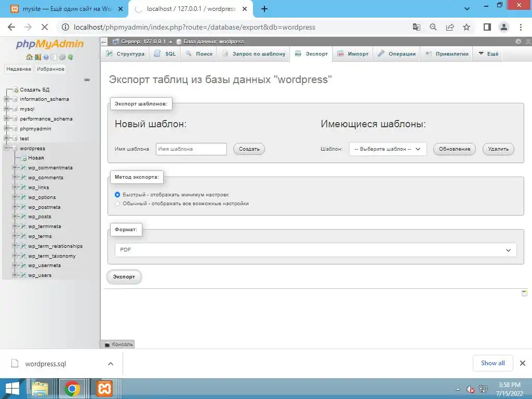Go back with browser back arrow
Screen dimensions: 532x399
pyautogui.click(x=11, y=27)
